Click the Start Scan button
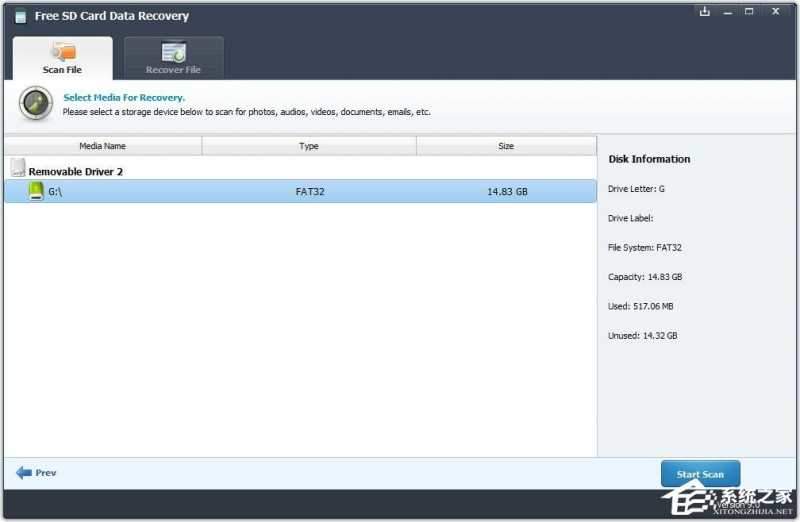Image resolution: width=800 pixels, height=522 pixels. [700, 474]
